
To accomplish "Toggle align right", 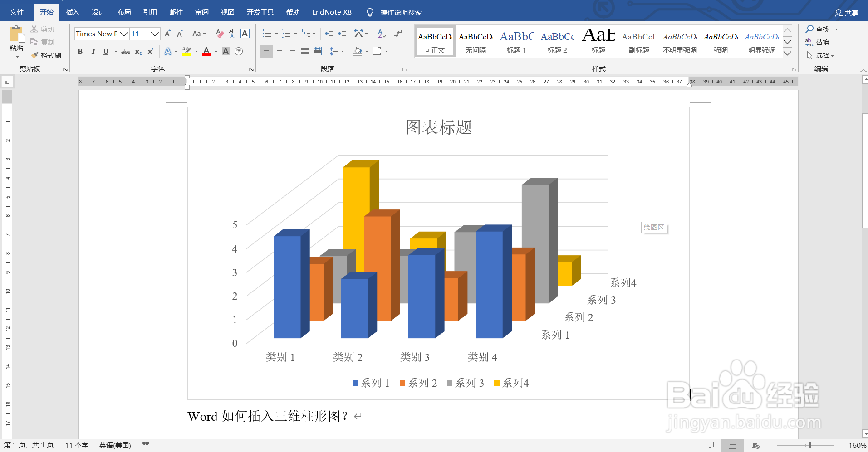I will pos(292,52).
